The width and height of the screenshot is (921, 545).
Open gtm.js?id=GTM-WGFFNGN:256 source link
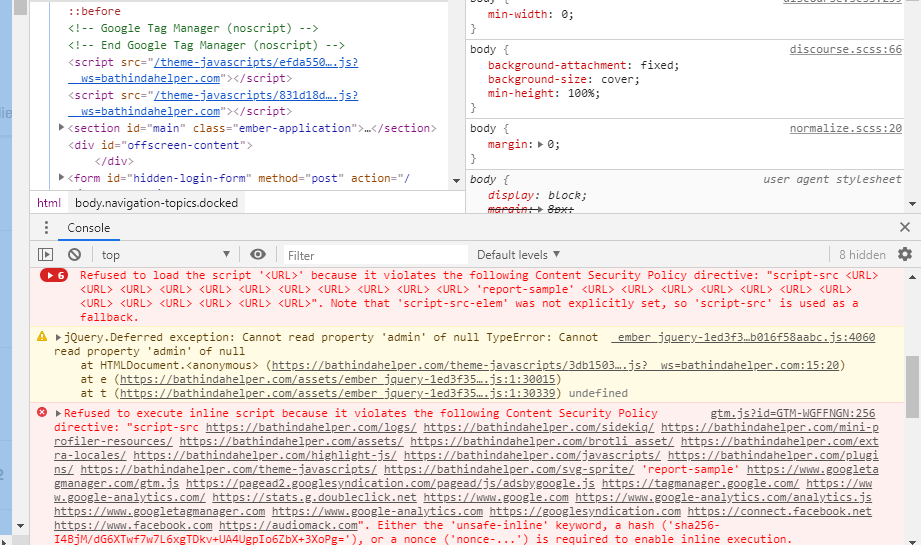click(x=792, y=413)
